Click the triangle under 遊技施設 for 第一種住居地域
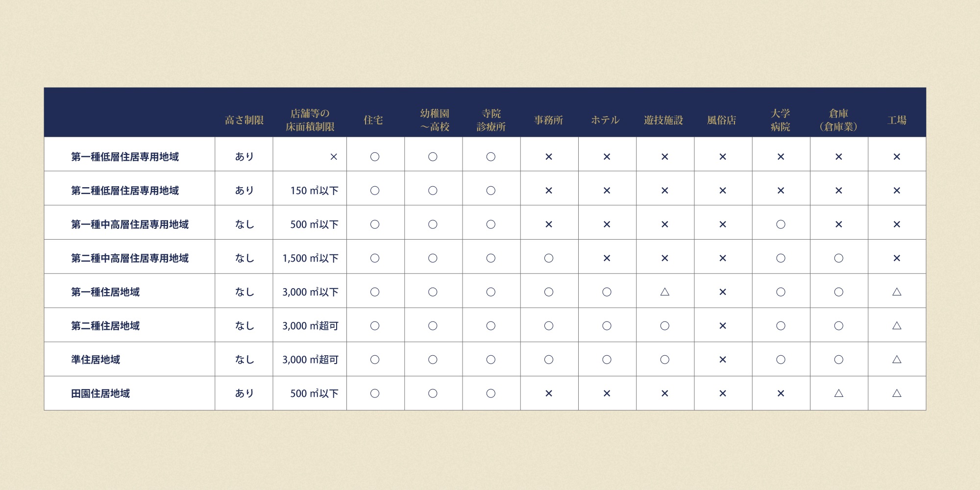The width and height of the screenshot is (980, 490). [x=665, y=292]
